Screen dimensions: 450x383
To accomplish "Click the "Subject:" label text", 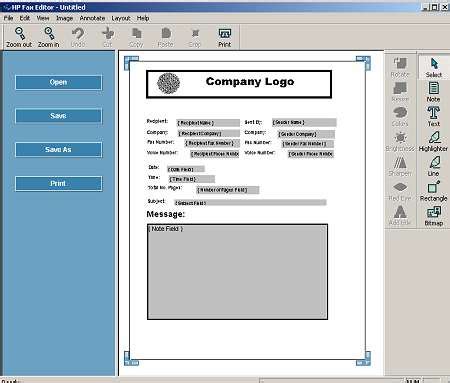I will [x=156, y=201].
